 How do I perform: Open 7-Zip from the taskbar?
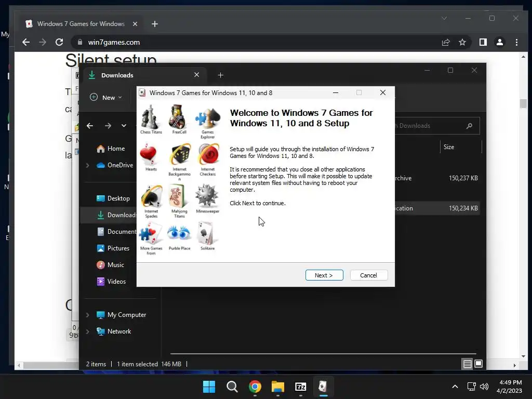click(x=301, y=387)
